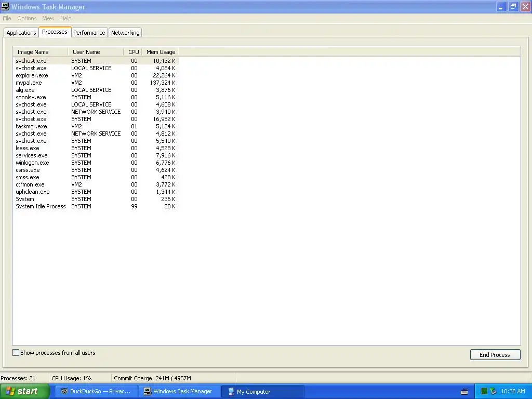Viewport: 532px width, 399px height.
Task: Click the keyboard icon near system tray
Action: click(x=464, y=392)
